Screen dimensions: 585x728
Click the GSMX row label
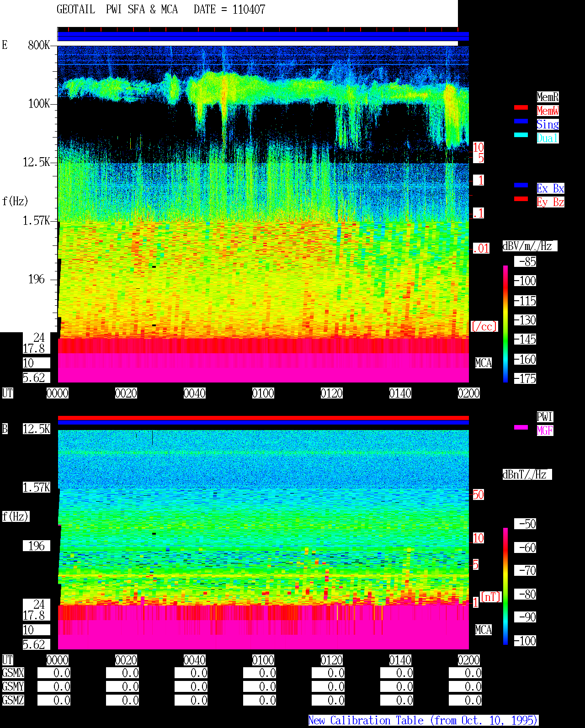pos(13,673)
